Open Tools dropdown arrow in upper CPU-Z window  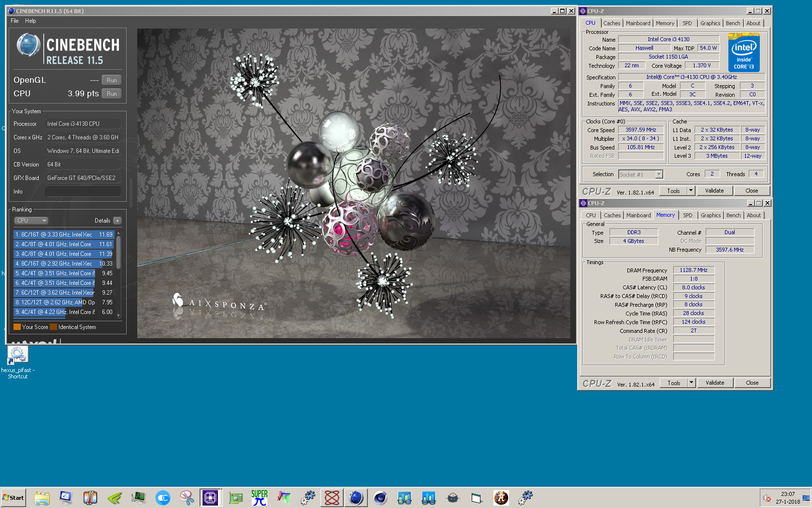[691, 191]
